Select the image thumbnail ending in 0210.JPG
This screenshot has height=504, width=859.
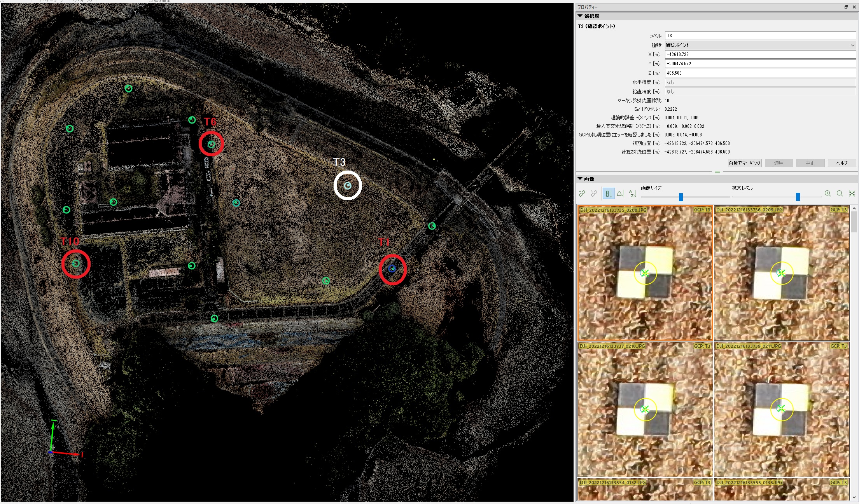[645, 409]
